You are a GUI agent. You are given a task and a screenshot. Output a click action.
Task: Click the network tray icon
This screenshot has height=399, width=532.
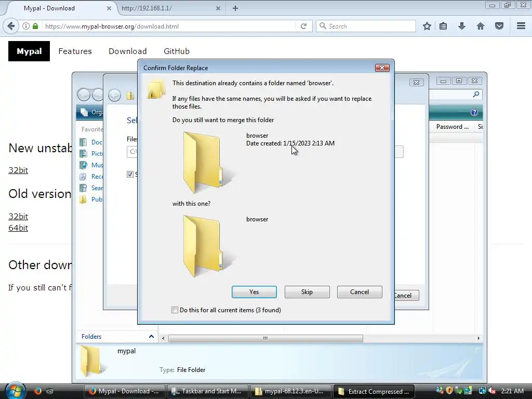[482, 391]
